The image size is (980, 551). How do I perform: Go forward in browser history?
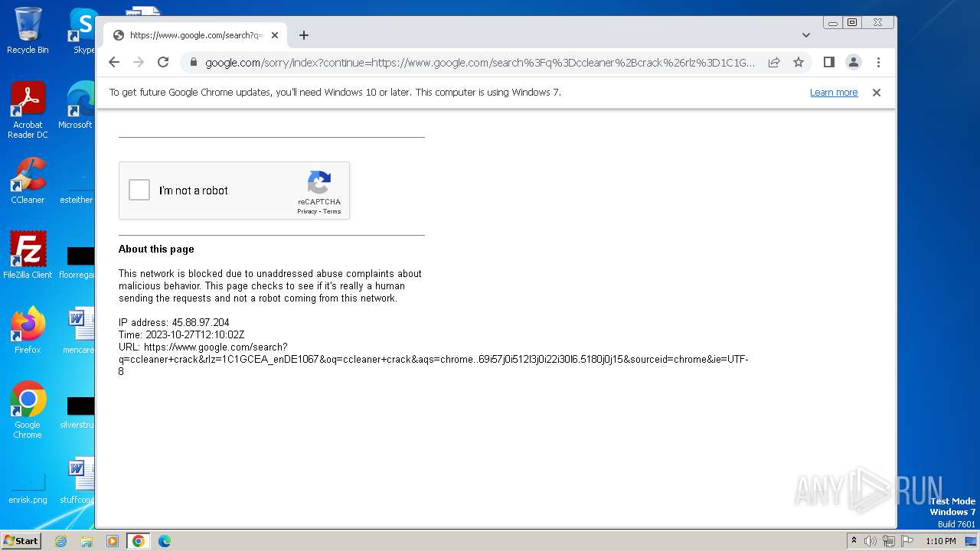[x=139, y=62]
